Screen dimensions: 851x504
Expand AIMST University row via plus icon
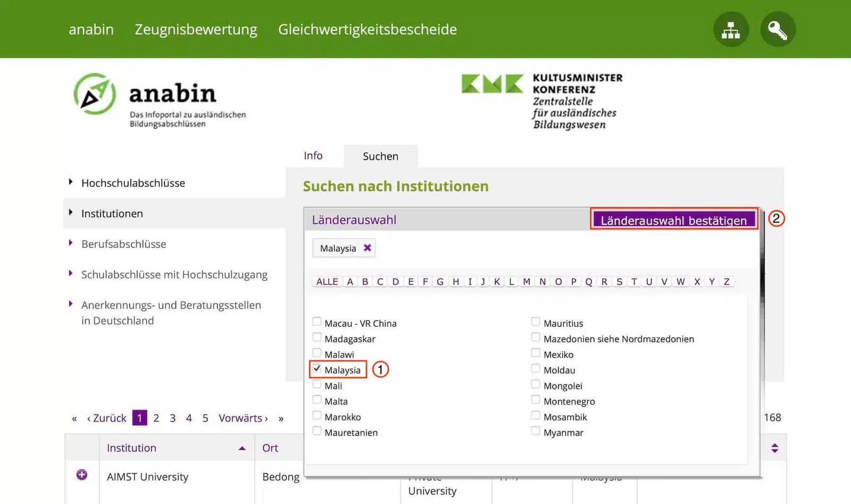(81, 474)
